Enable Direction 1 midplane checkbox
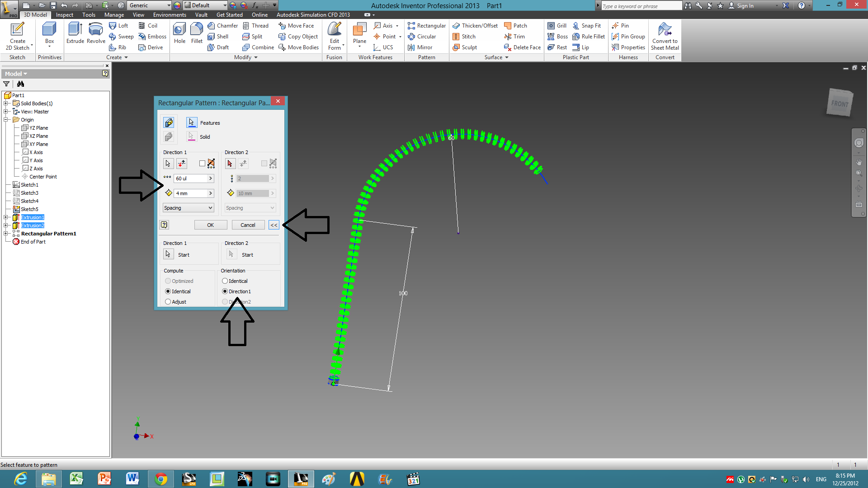The width and height of the screenshot is (868, 488). [x=202, y=164]
